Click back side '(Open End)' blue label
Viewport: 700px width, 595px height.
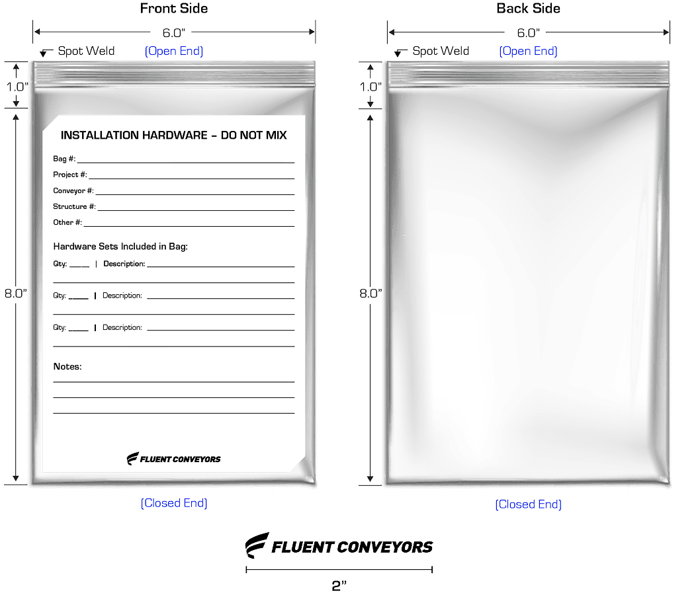(528, 52)
